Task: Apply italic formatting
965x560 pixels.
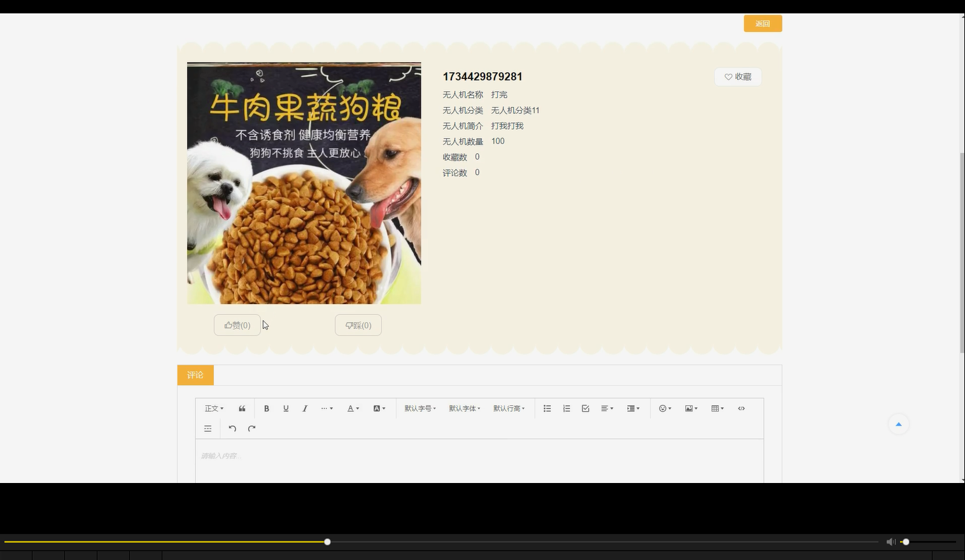Action: (x=305, y=408)
